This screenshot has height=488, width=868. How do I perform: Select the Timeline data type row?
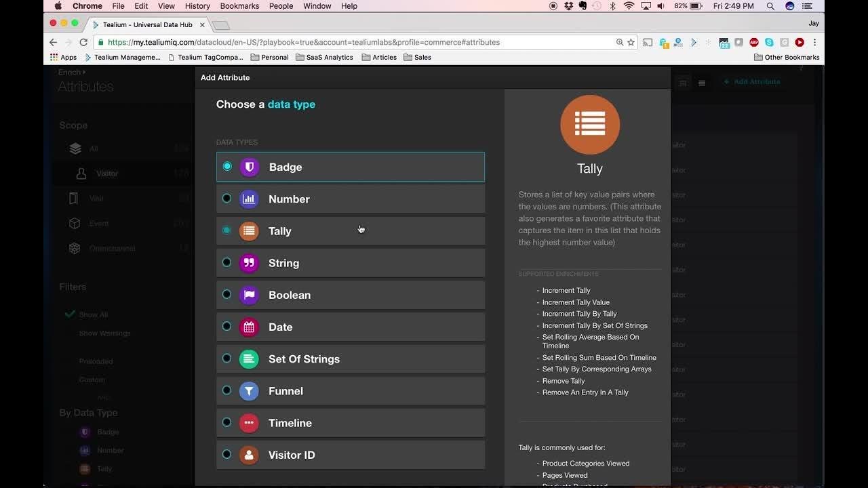coord(351,423)
